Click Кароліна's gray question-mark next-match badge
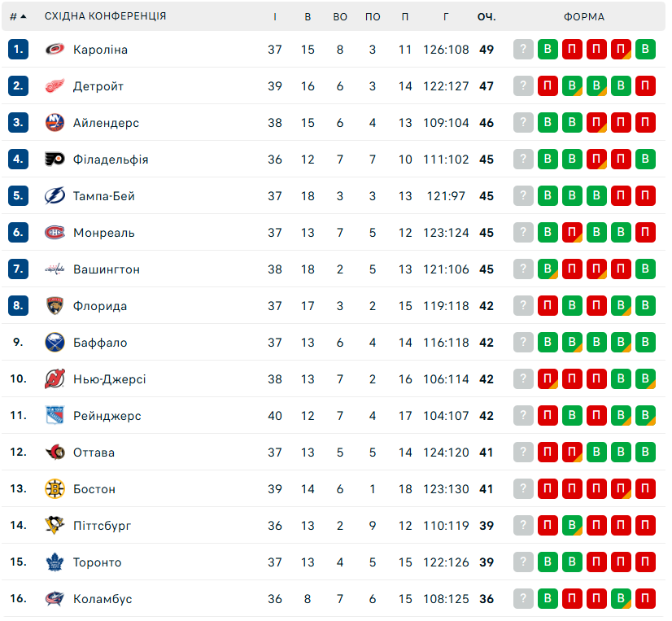 click(524, 50)
